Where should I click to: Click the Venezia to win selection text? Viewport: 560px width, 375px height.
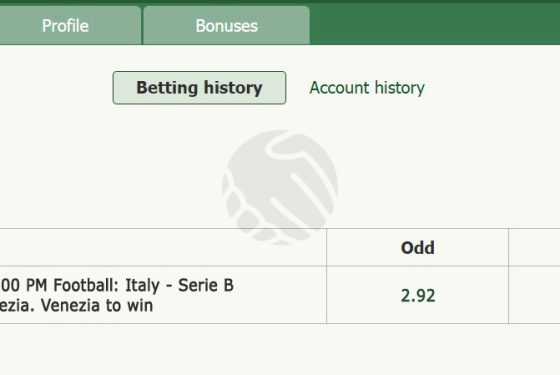click(97, 306)
